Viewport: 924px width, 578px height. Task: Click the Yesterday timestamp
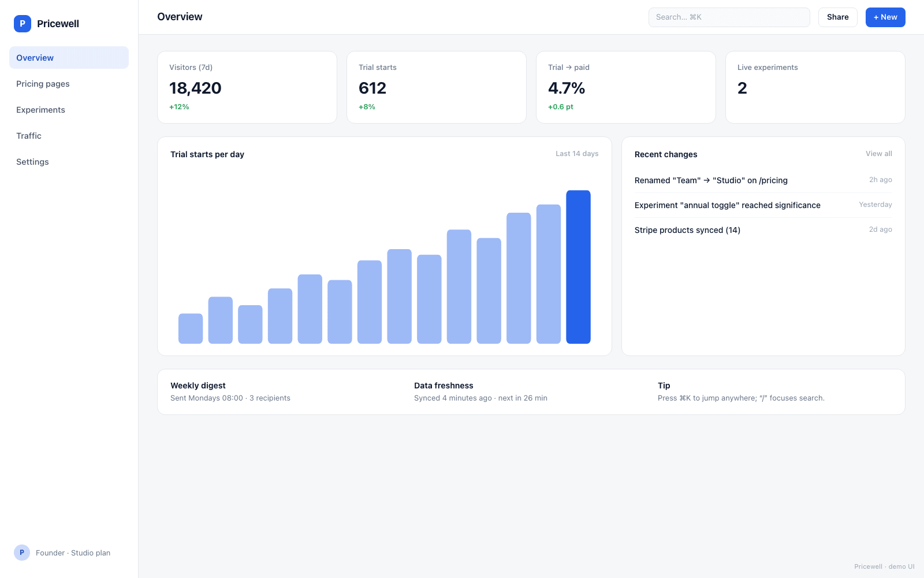click(x=875, y=205)
